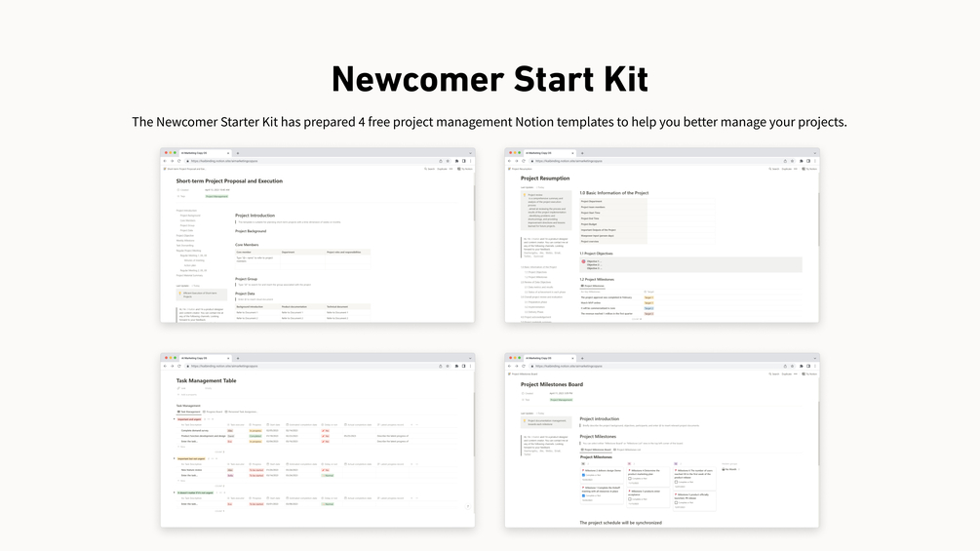Viewport: 980px width, 551px height.
Task: Open the Project Resumption template thumbnail
Action: (662, 236)
